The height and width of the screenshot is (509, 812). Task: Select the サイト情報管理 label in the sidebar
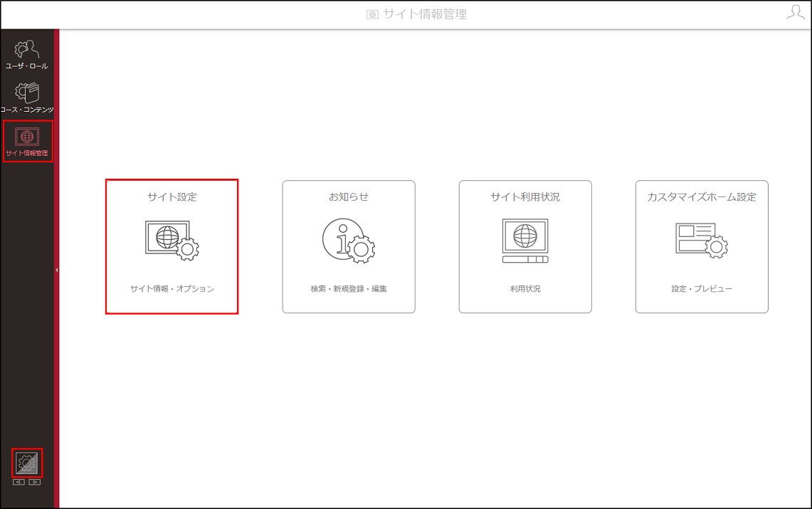27,153
